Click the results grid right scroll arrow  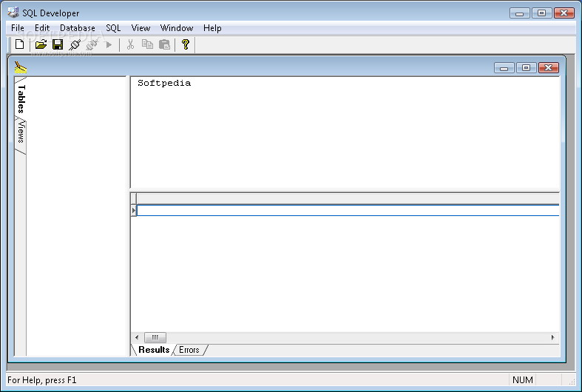click(x=553, y=337)
